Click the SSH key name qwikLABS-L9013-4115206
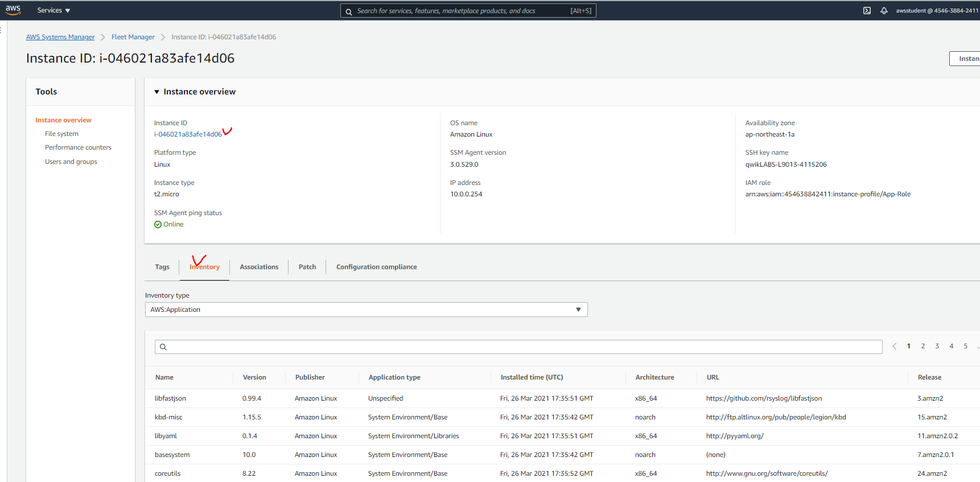The image size is (980, 482). click(786, 164)
